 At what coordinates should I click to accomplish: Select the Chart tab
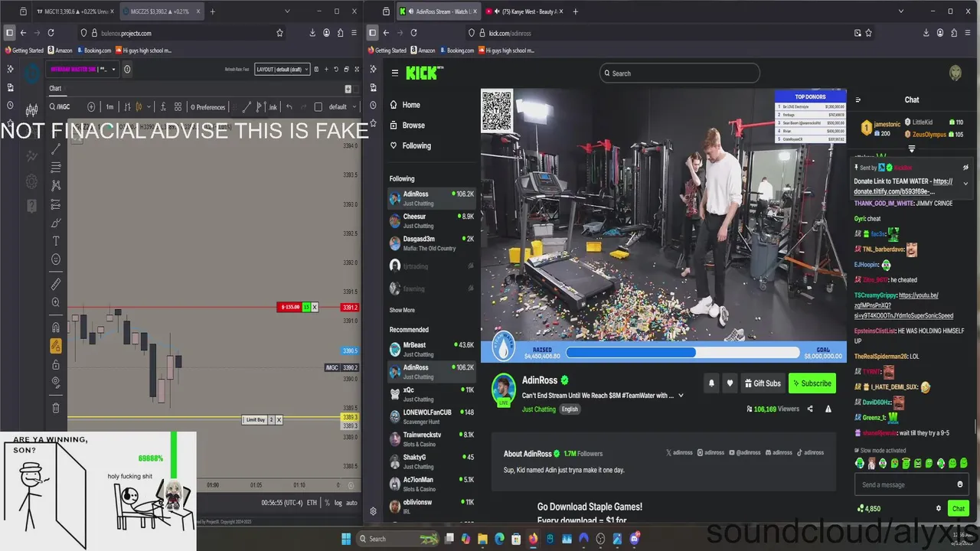coord(55,89)
